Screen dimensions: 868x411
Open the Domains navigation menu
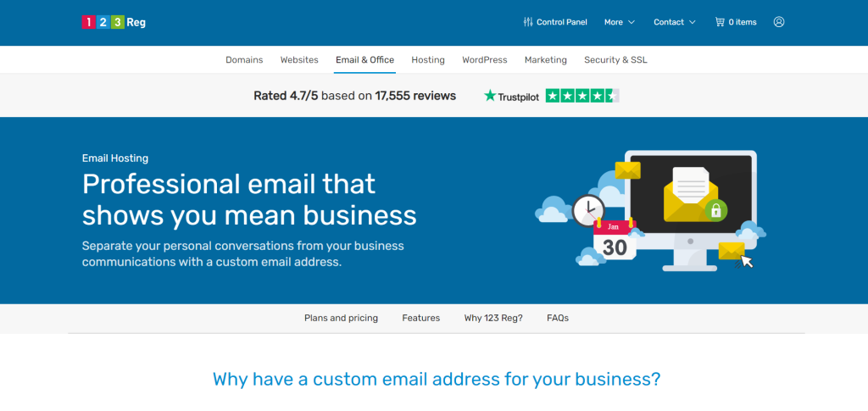tap(244, 60)
